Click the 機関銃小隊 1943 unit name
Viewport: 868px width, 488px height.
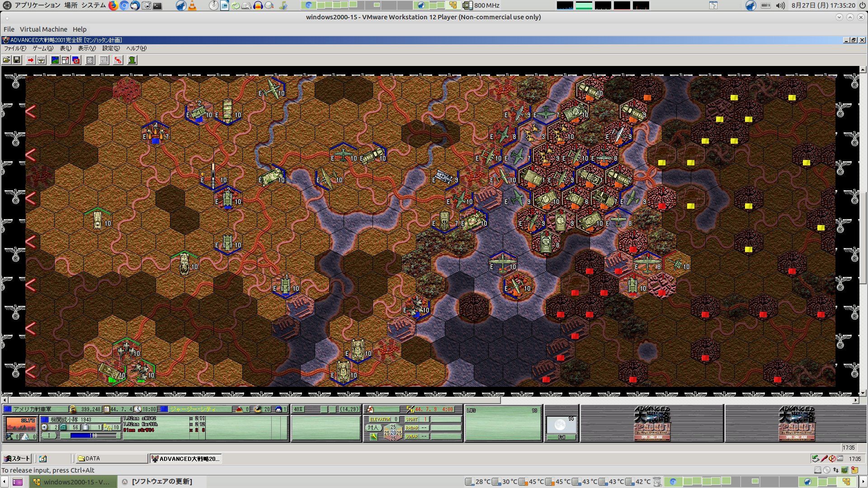coord(71,420)
